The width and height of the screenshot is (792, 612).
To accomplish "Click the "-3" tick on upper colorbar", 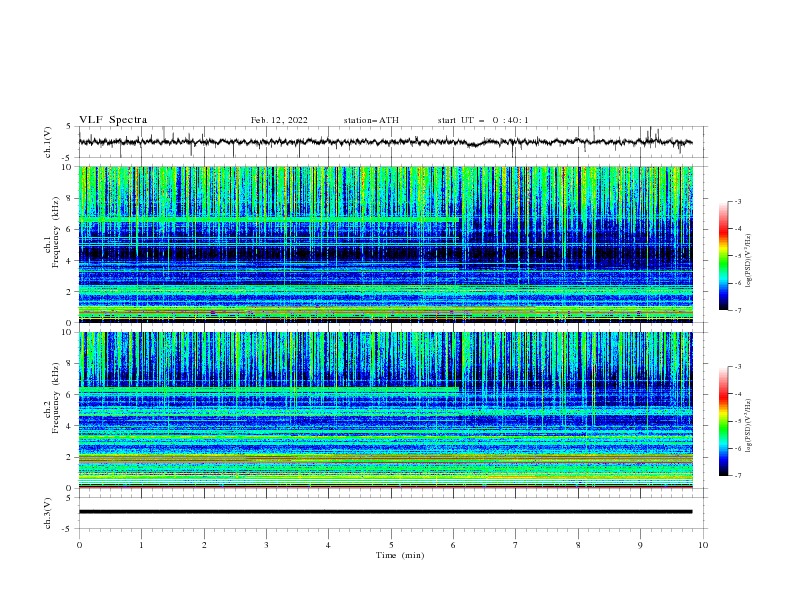I will point(737,201).
